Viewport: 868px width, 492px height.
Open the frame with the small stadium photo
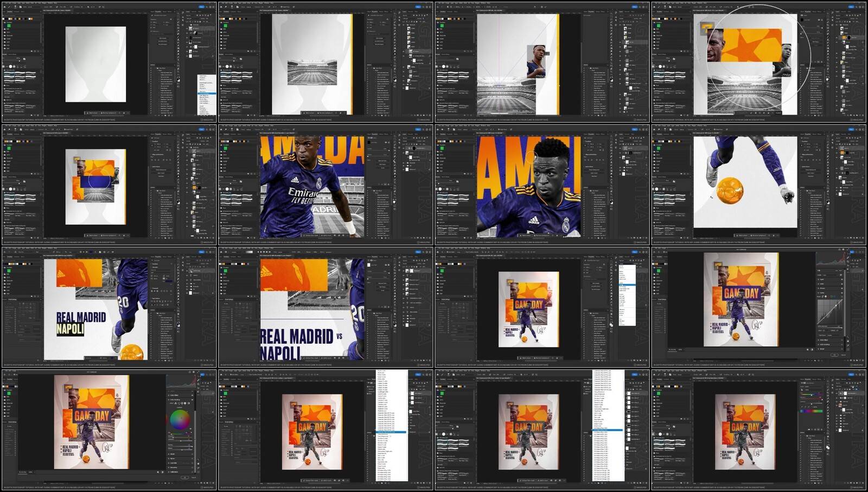tap(325, 62)
